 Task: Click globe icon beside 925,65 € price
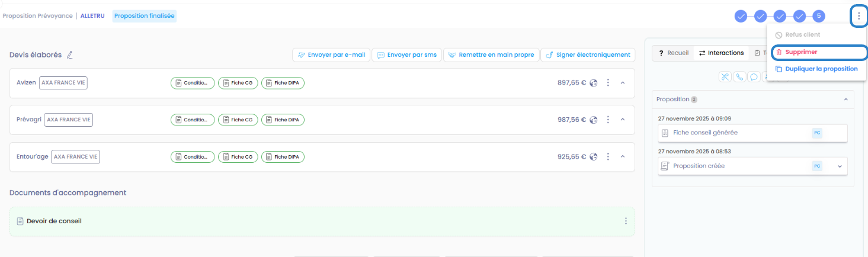point(594,157)
